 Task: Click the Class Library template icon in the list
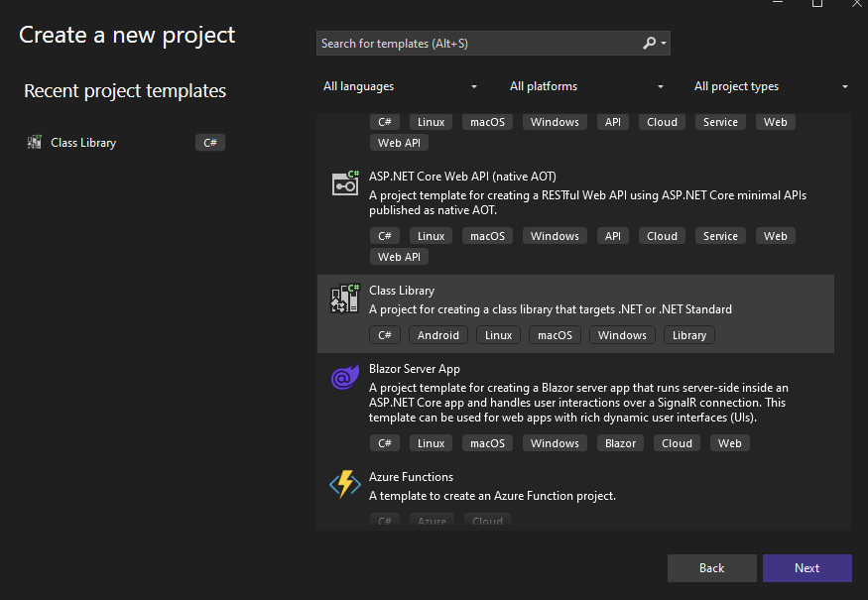pyautogui.click(x=345, y=299)
